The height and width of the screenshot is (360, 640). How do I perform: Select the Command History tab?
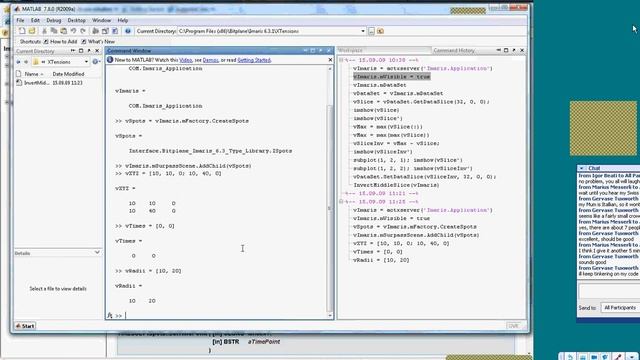(453, 50)
